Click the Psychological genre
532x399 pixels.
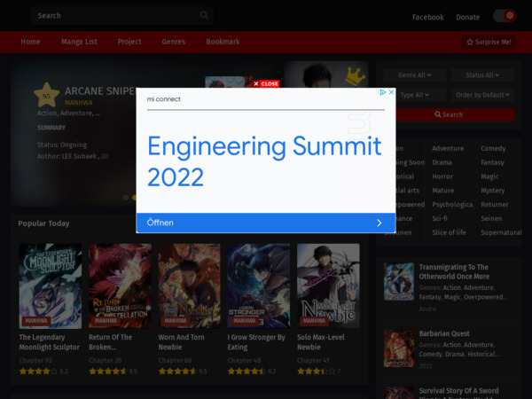pos(452,205)
